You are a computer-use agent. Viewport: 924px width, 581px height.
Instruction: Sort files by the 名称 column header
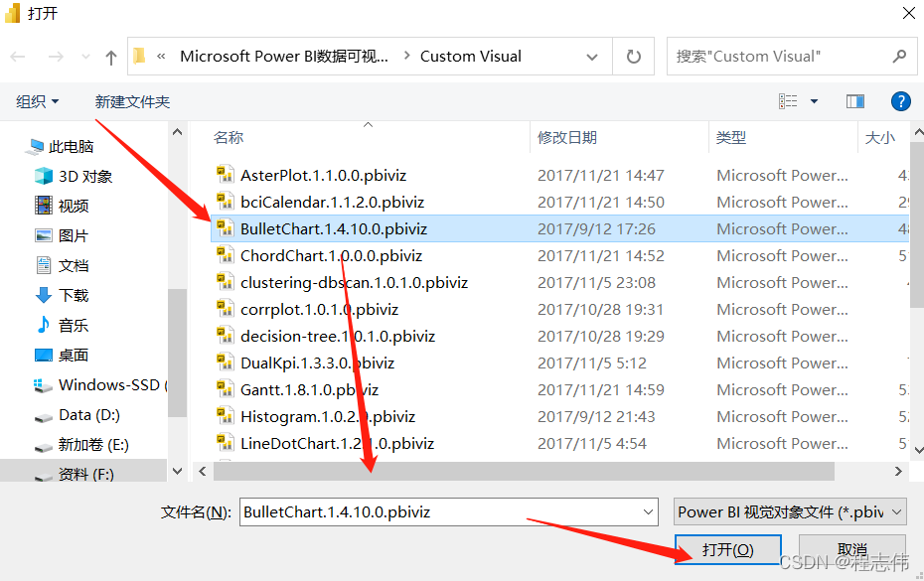228,137
